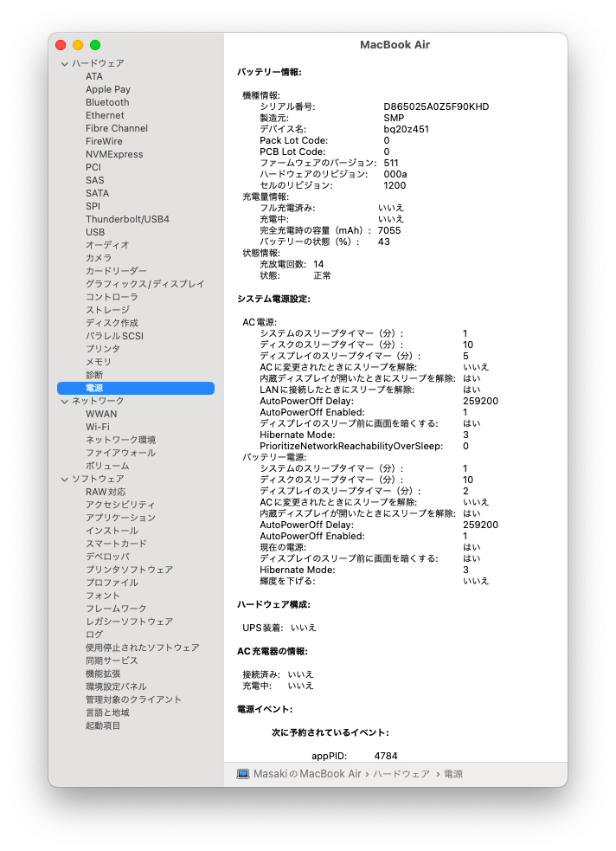
Task: Select 使用停止されたソフトウェア item
Action: (x=142, y=648)
